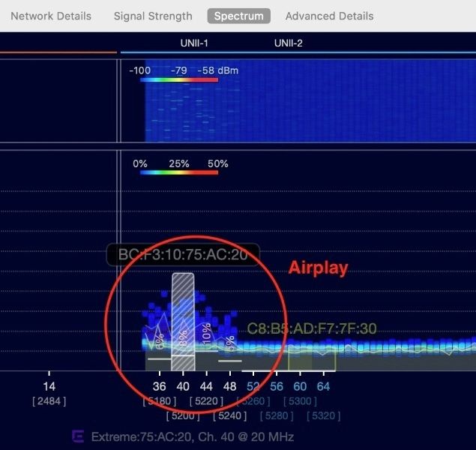Click the -58 dBm scale label

[x=218, y=70]
